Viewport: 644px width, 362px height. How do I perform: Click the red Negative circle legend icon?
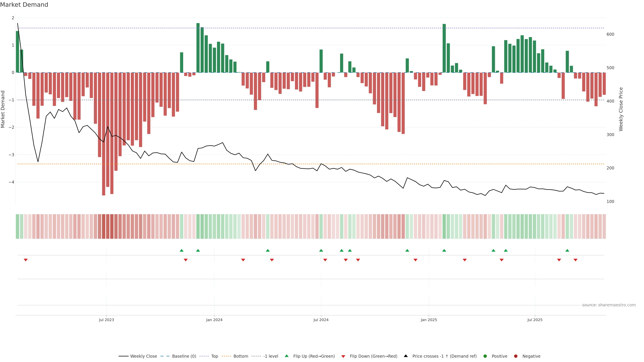(516, 356)
